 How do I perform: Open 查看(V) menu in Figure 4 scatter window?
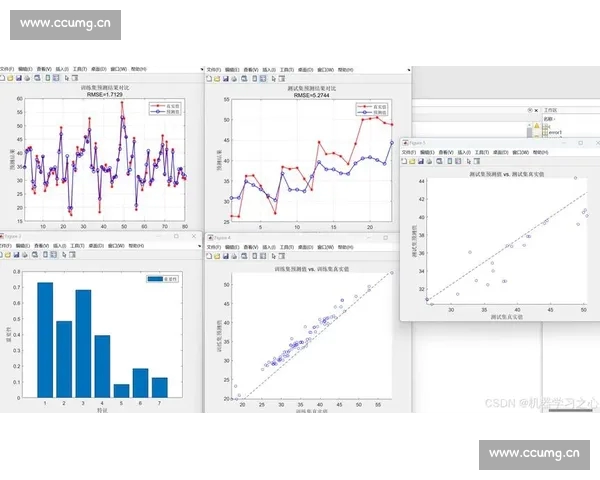(251, 246)
